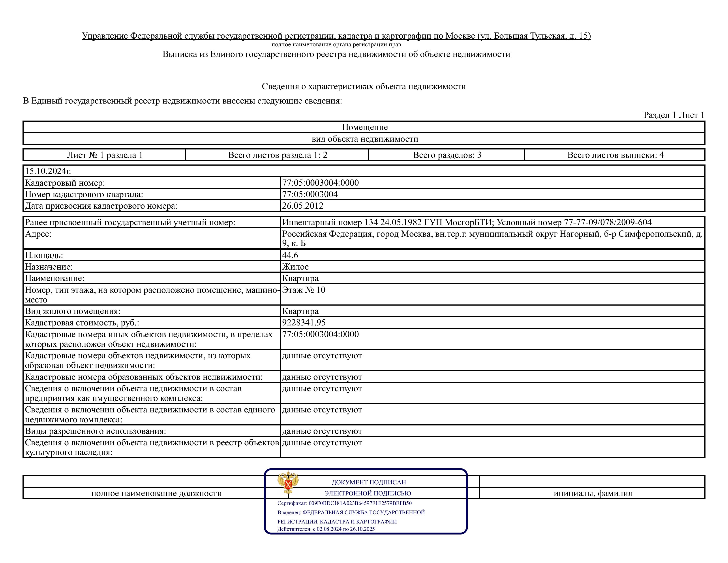Click the 'Этаж № 10' floor value

[303, 290]
